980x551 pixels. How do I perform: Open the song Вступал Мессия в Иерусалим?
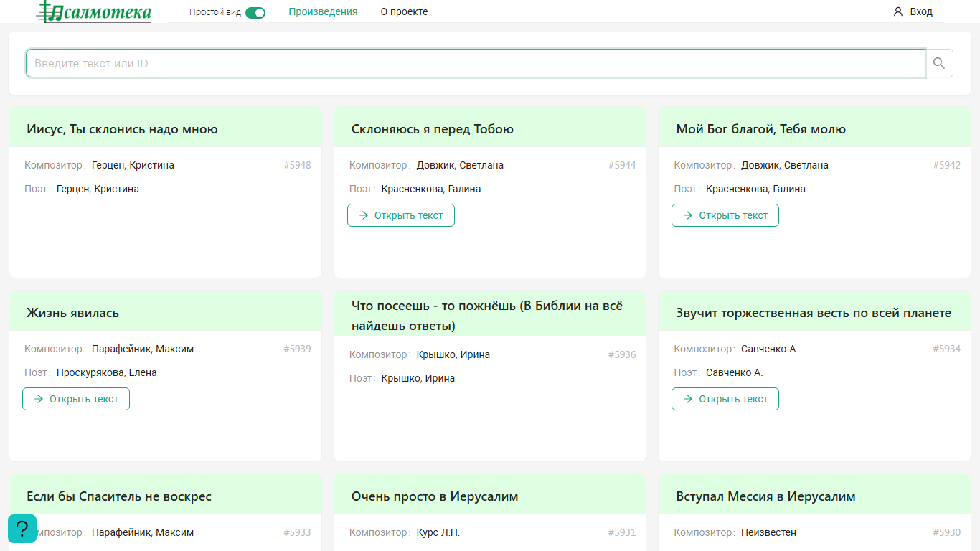click(x=765, y=496)
